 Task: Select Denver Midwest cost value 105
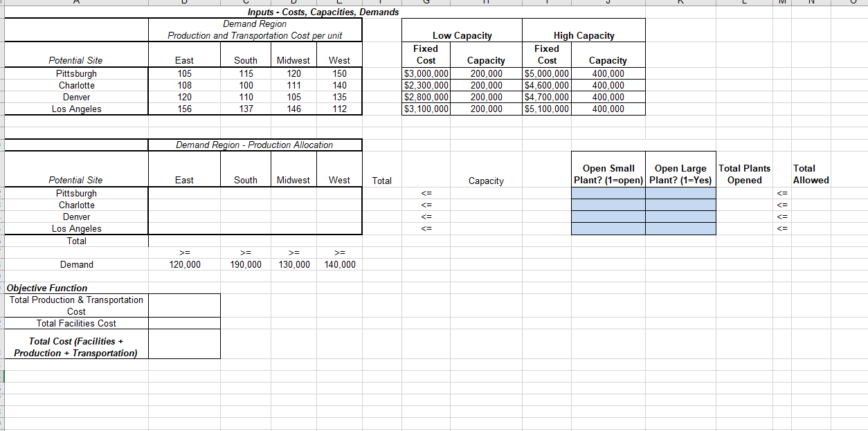[x=293, y=97]
